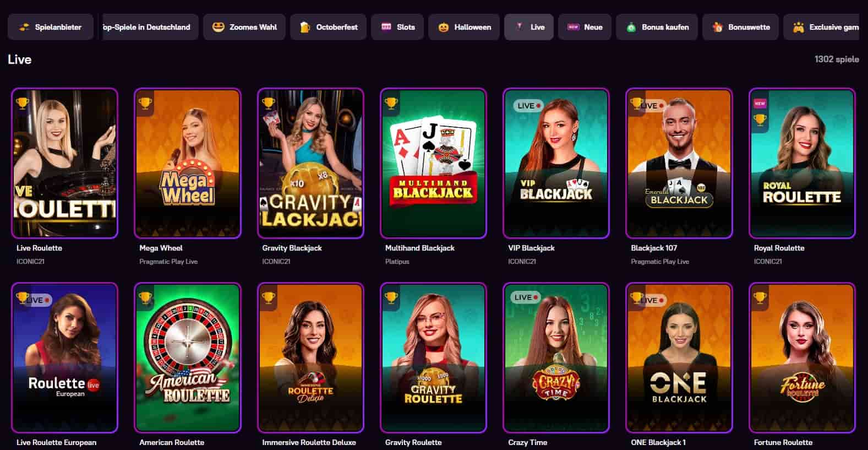Click Pragmatic Play Live under Mega Wheel

pos(168,262)
